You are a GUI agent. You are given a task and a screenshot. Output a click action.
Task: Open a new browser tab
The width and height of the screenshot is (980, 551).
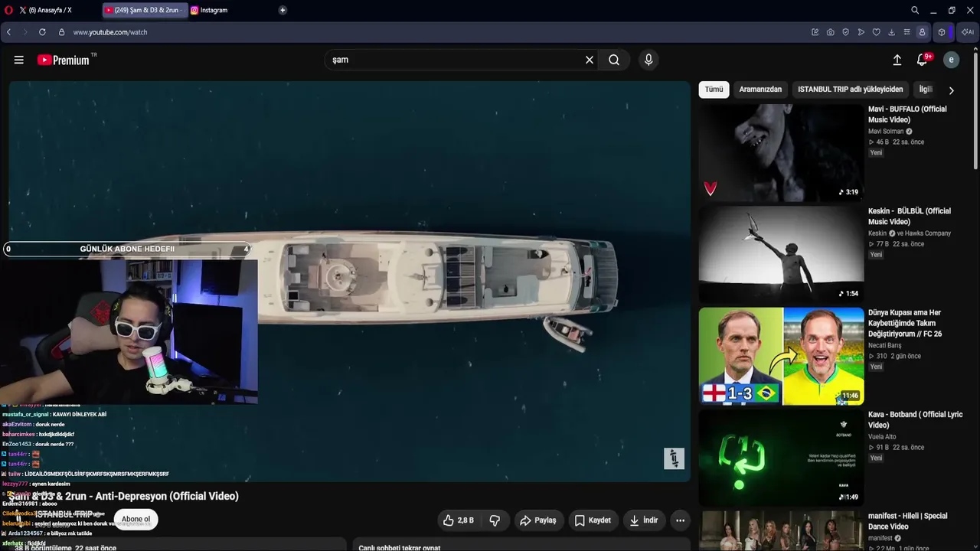pos(283,10)
